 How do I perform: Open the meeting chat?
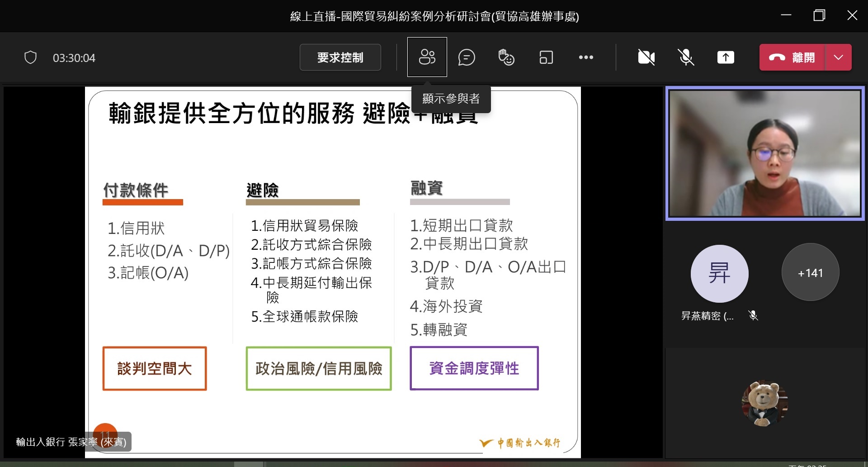tap(466, 57)
